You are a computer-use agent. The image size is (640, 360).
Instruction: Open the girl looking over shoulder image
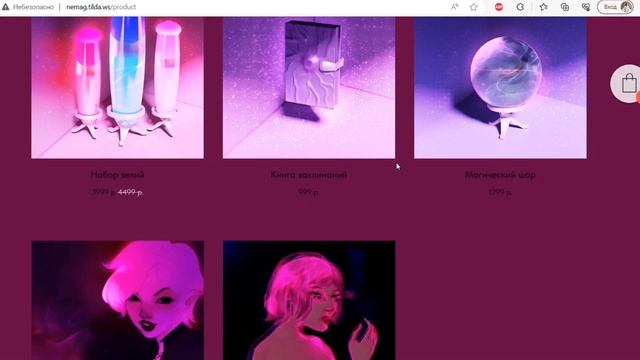pos(309,300)
